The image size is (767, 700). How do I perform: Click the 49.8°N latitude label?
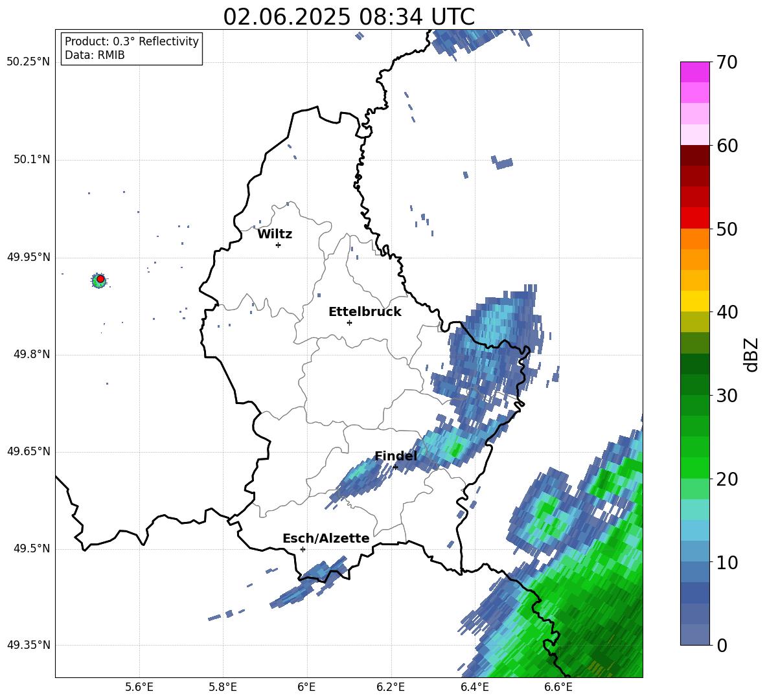[32, 354]
